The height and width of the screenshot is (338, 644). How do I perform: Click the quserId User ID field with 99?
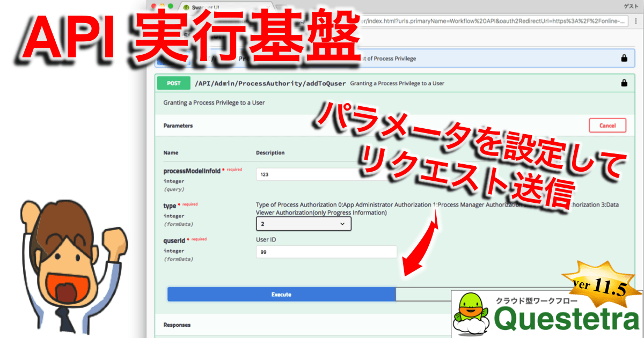[x=326, y=252]
